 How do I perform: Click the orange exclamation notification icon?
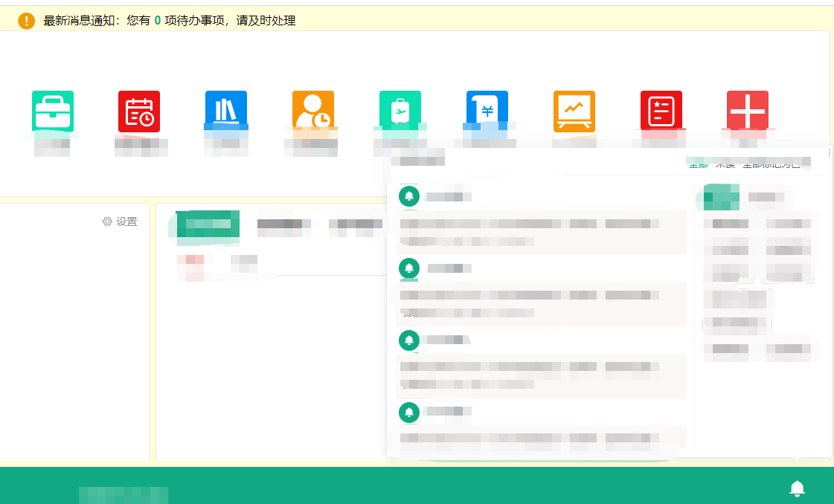pos(27,21)
